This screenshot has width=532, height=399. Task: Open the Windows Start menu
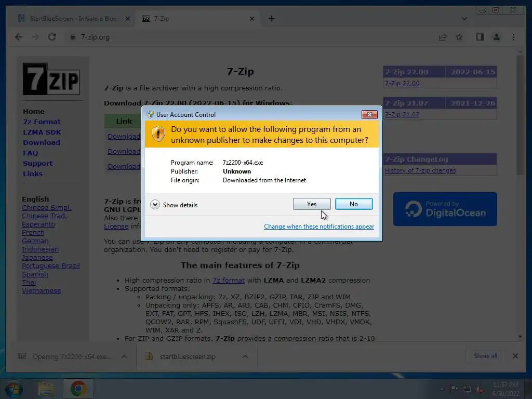click(14, 389)
